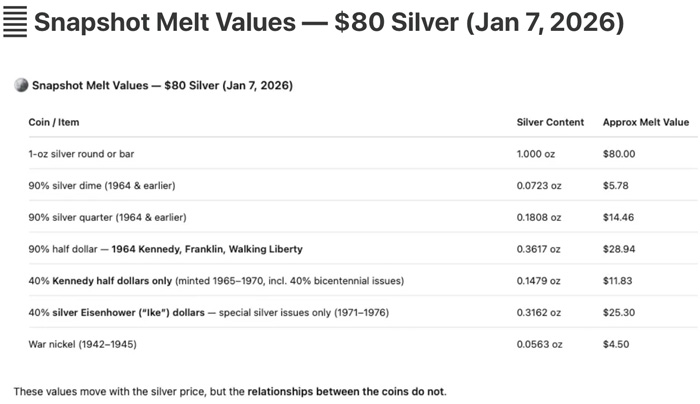Click the "Coin / Item" column header
The height and width of the screenshot is (404, 700).
pyautogui.click(x=54, y=122)
